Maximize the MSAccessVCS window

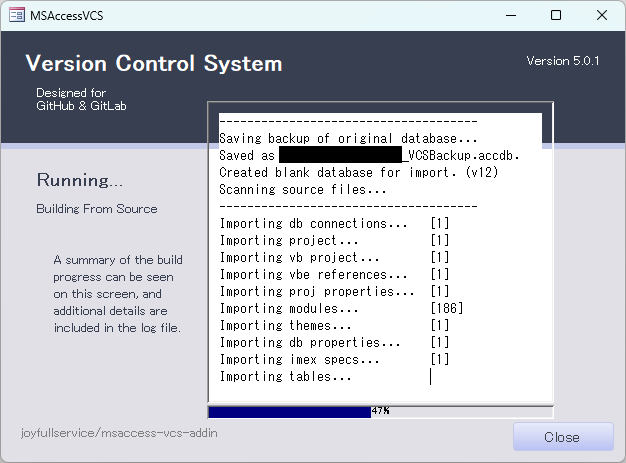pos(556,16)
